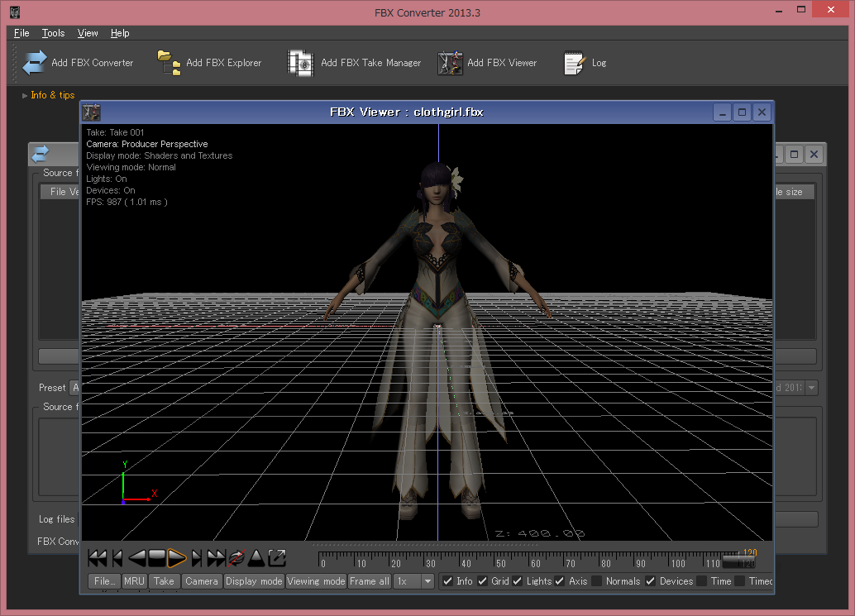
Task: Play the animation forward
Action: pos(177,557)
